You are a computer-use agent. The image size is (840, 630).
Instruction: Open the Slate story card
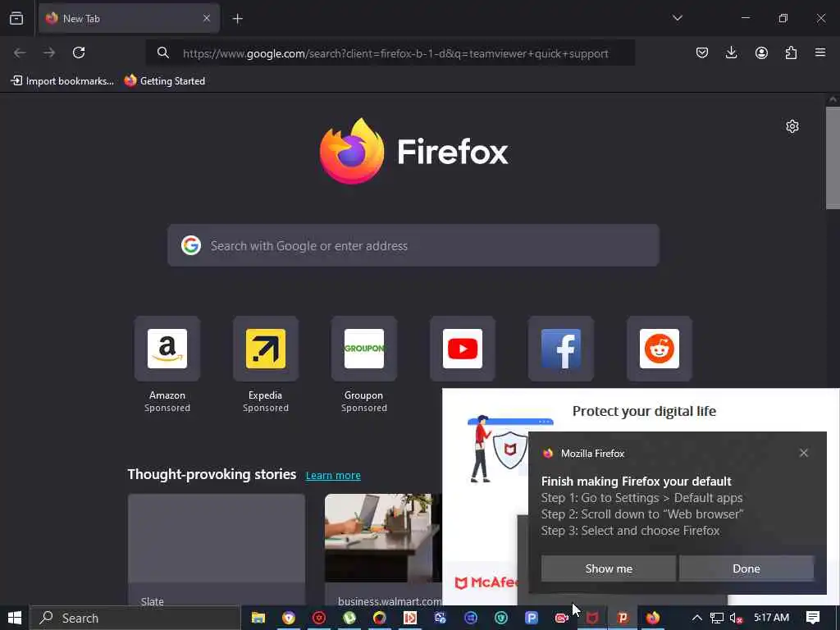point(217,550)
